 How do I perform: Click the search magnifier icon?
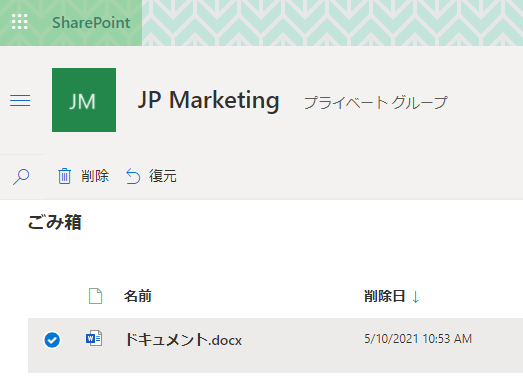pyautogui.click(x=21, y=176)
